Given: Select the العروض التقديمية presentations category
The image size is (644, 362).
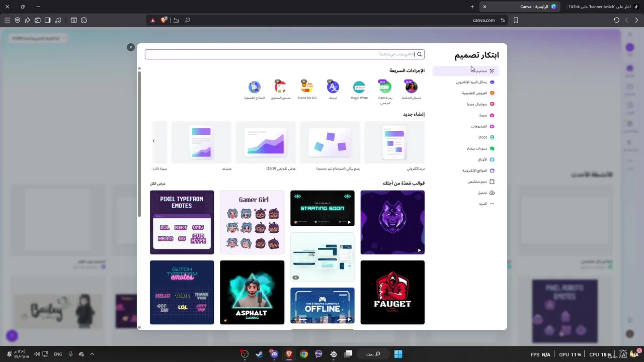Looking at the screenshot, I should pyautogui.click(x=465, y=93).
